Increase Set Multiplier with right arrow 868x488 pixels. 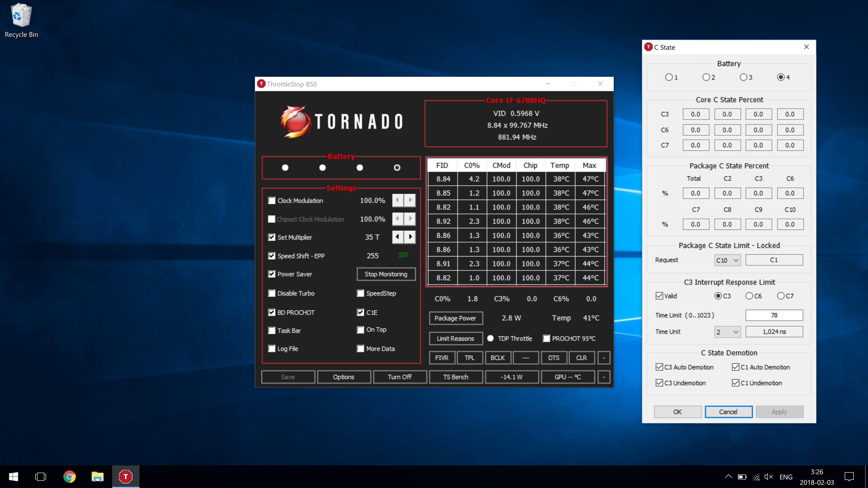coord(410,237)
